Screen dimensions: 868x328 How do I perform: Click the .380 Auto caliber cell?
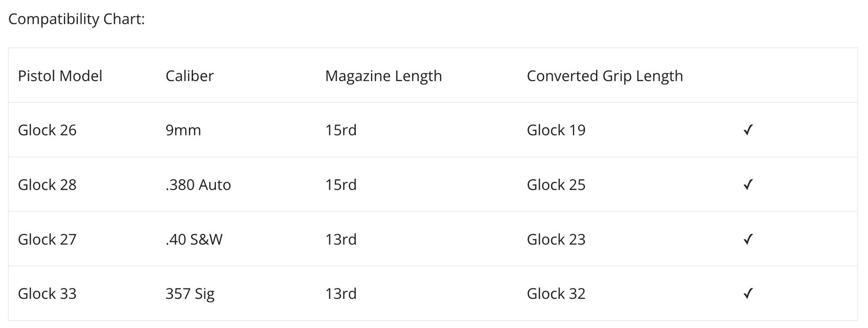(198, 185)
